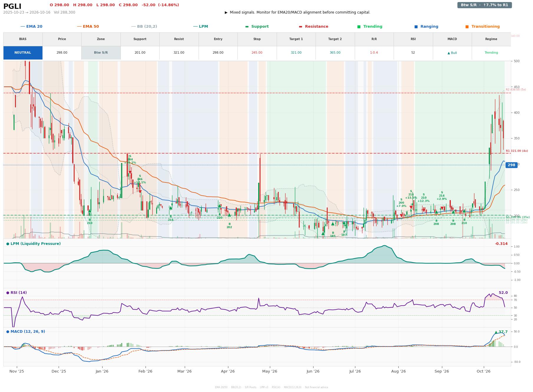Select the Resistance legend entry
Screen dimensions: 533x392
point(313,27)
